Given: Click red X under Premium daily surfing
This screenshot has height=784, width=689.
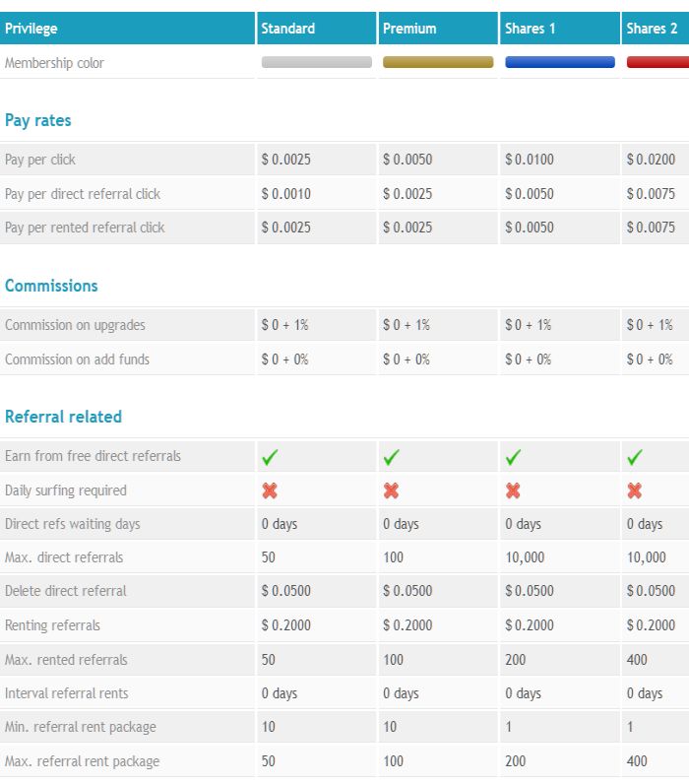Looking at the screenshot, I should (391, 490).
